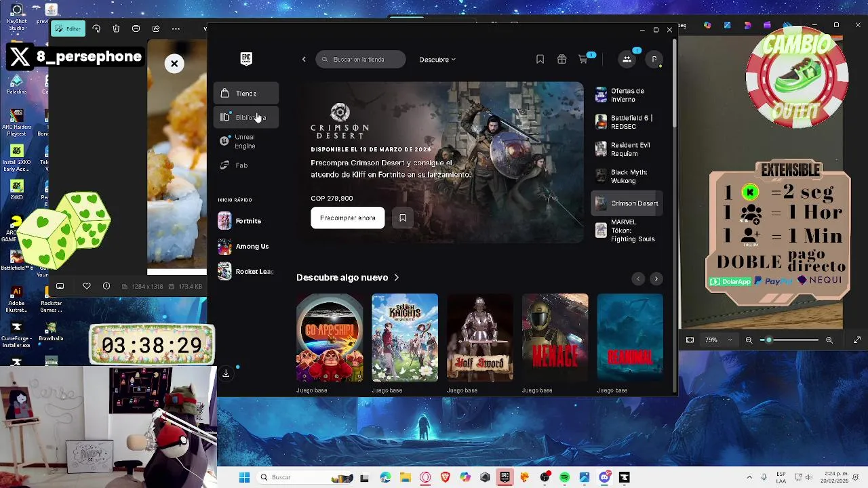Close the image overlay with the round X
The width and height of the screenshot is (868, 488).
pyautogui.click(x=174, y=64)
